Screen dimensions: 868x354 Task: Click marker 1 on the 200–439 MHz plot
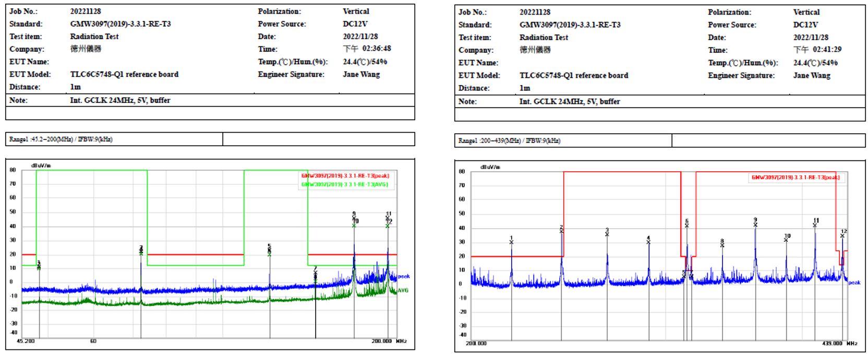coord(511,242)
